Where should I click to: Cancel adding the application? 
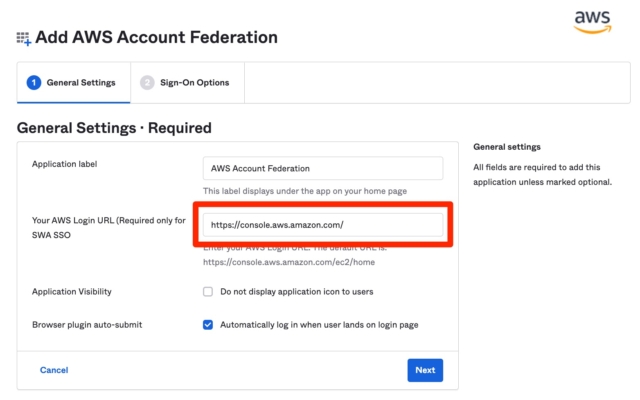coord(54,370)
